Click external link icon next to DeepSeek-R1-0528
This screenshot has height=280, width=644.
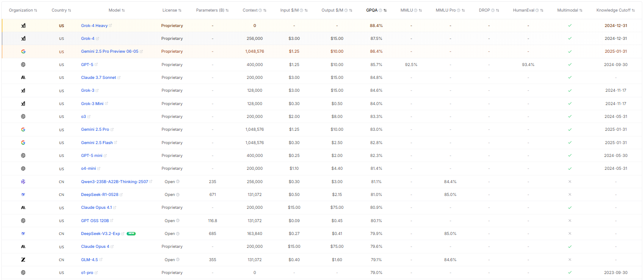point(122,195)
